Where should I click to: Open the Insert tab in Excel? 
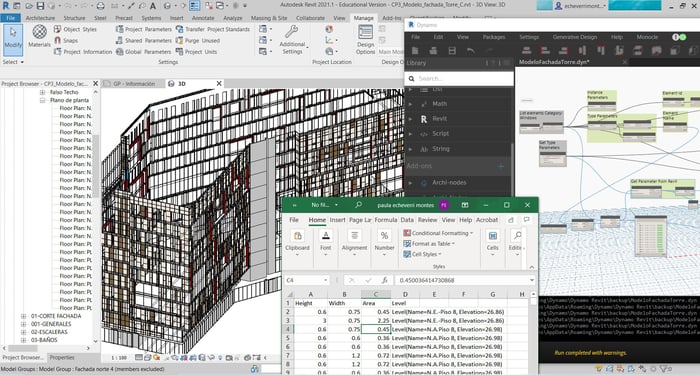(337, 220)
